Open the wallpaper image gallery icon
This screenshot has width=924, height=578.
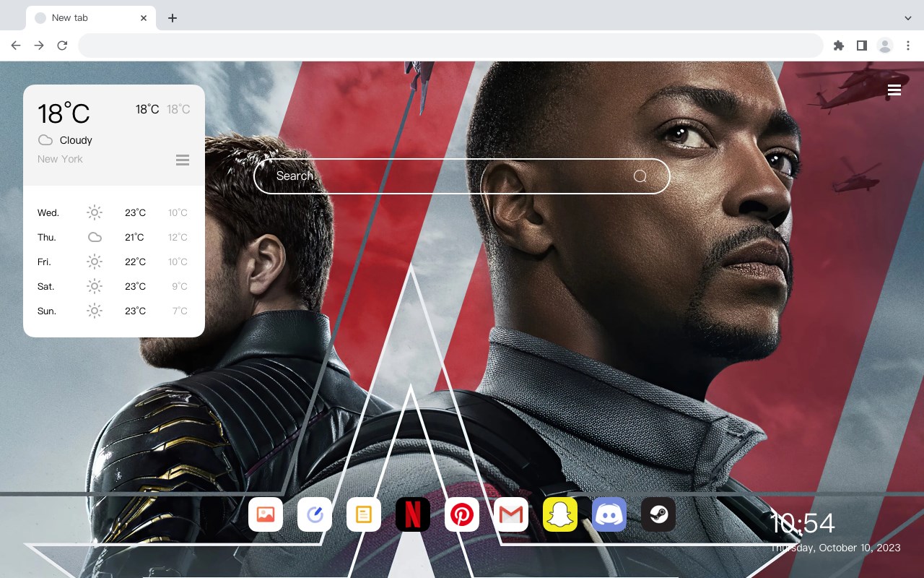tap(266, 514)
